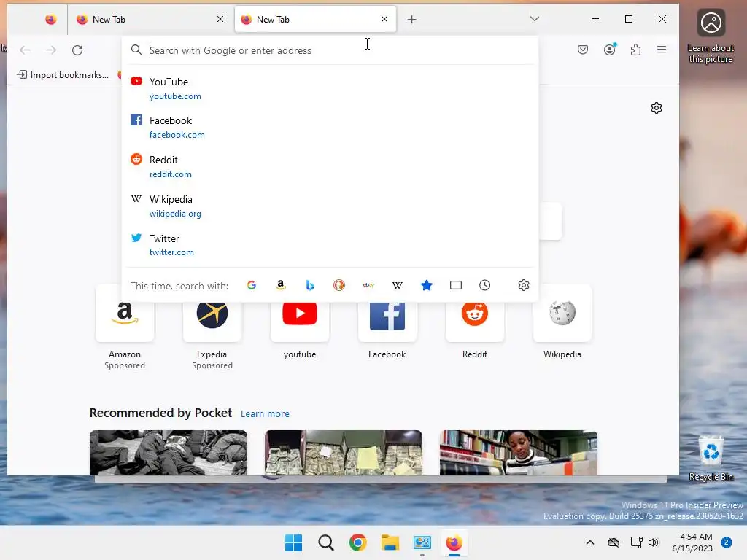Viewport: 747px width, 560px height.
Task: Search this time with Amazon icon
Action: pos(281,285)
